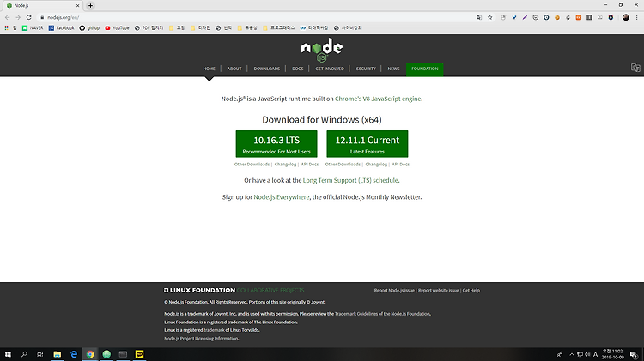
Task: Open API Docs under 12.11.1 Current
Action: [x=400, y=165]
